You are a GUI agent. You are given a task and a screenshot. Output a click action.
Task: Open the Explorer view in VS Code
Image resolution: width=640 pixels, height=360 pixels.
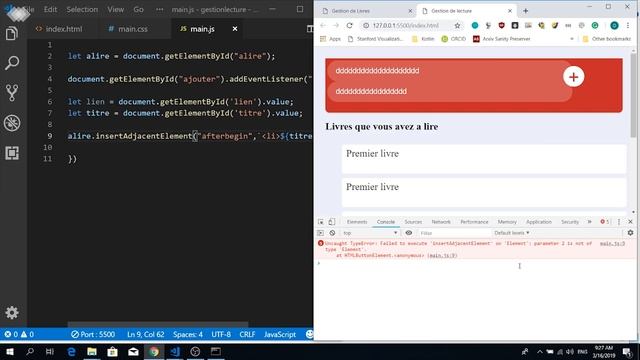(12, 33)
